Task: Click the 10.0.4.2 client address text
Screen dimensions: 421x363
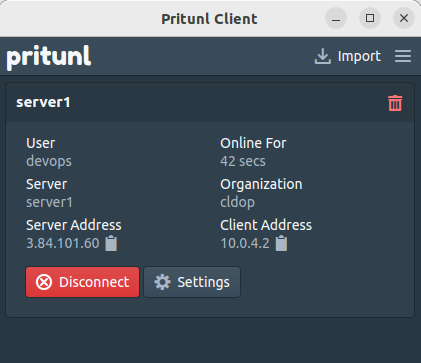Action: [245, 243]
